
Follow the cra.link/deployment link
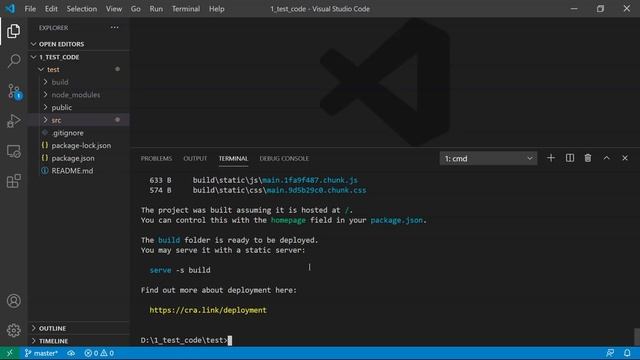tap(208, 310)
